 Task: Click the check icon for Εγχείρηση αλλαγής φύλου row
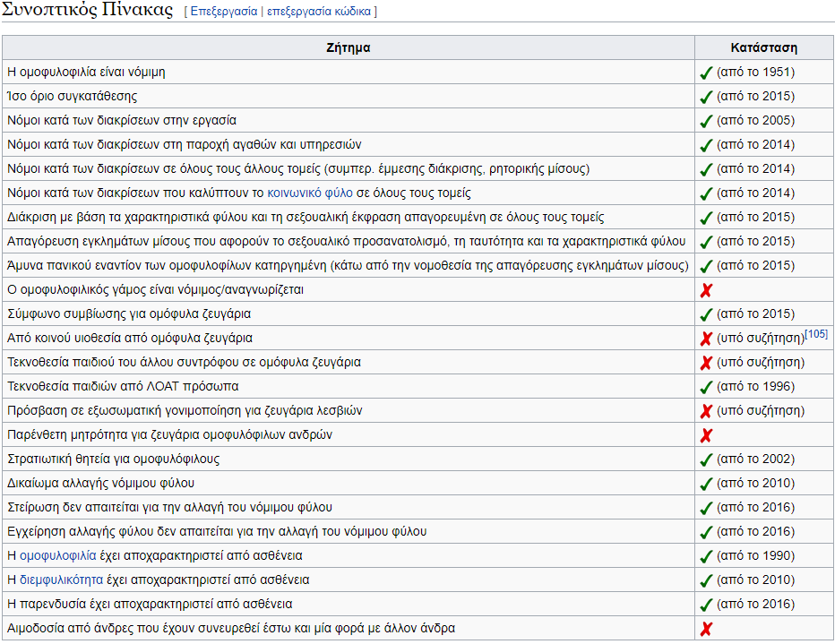click(706, 532)
